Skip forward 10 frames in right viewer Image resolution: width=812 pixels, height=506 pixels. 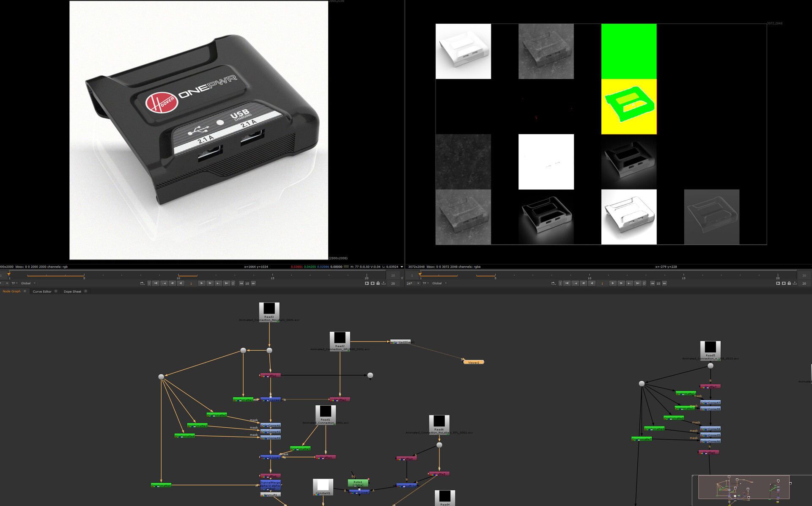pyautogui.click(x=664, y=283)
